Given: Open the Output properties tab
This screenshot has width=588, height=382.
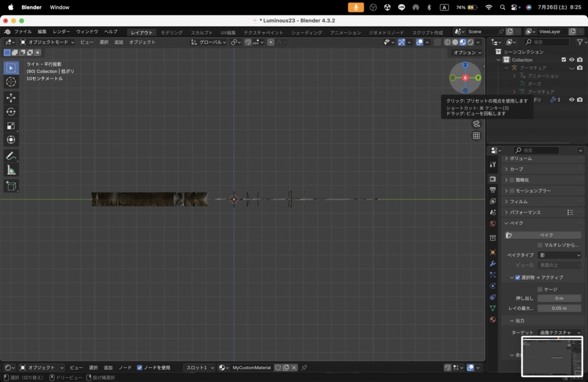Looking at the screenshot, I should [x=493, y=190].
